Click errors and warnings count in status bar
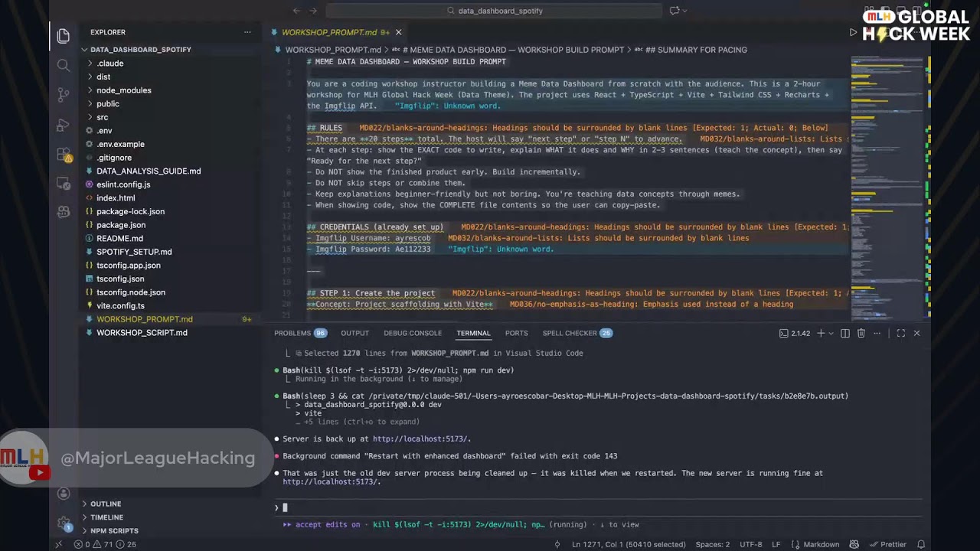Viewport: 980px width, 551px height. tap(105, 544)
